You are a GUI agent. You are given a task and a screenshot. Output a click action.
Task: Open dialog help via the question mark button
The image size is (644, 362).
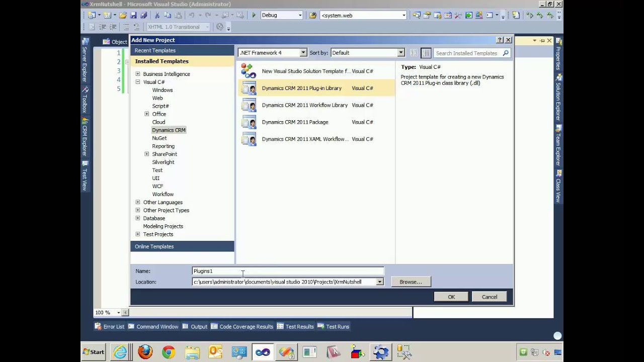coord(500,40)
